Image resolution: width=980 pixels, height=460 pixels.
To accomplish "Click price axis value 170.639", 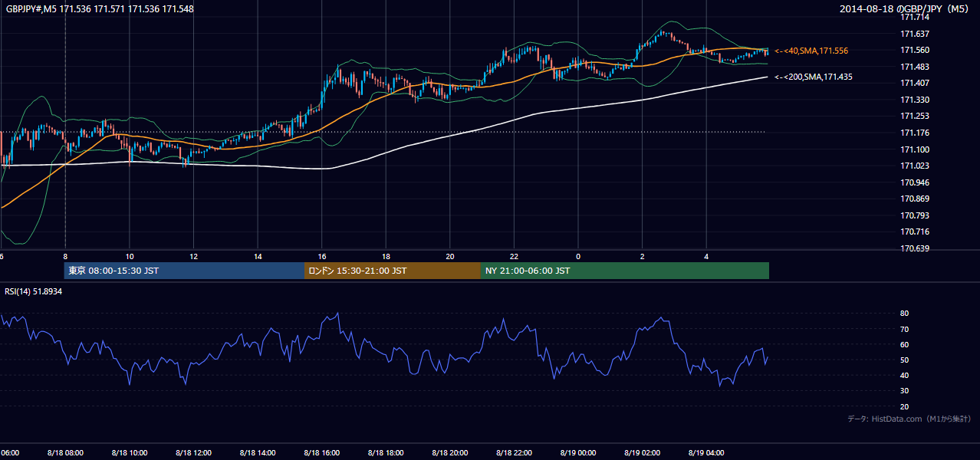I will pos(914,248).
